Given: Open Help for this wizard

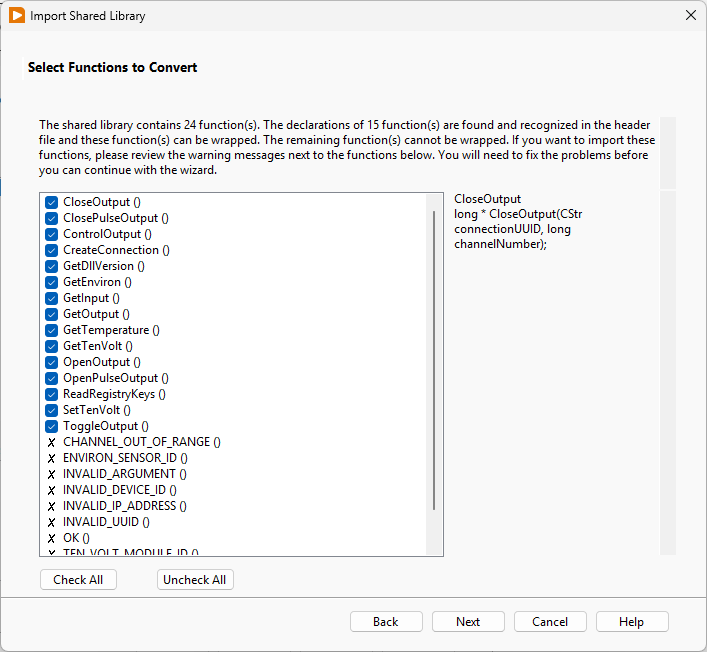Looking at the screenshot, I should (x=632, y=622).
